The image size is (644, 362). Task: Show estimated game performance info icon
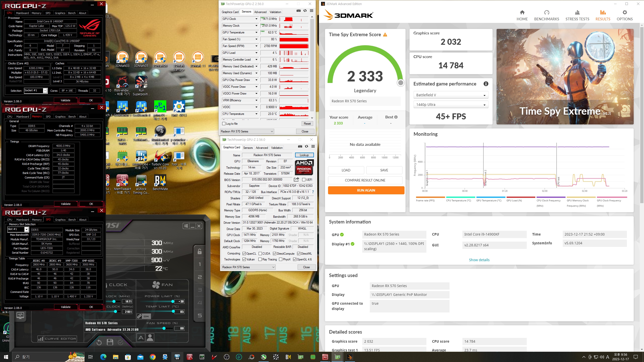[x=486, y=84]
